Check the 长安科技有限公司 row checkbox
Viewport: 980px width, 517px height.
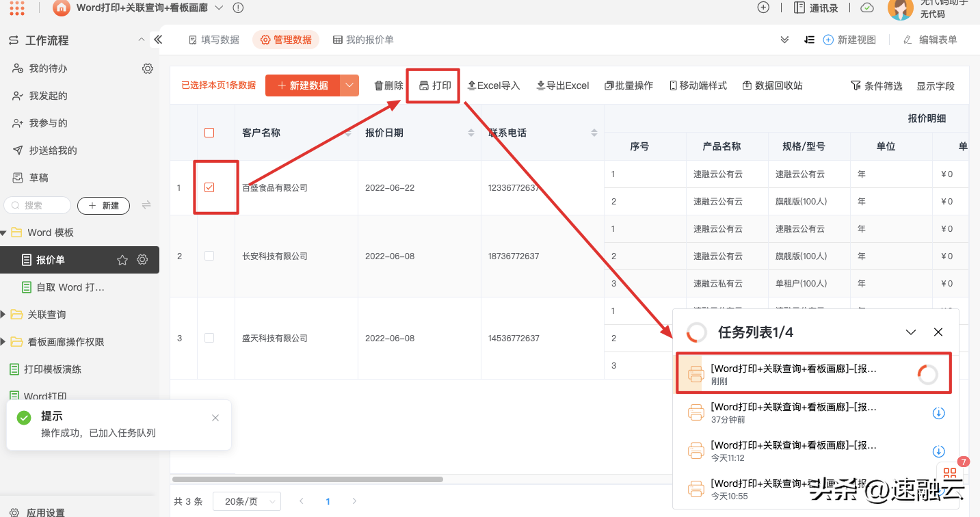tap(209, 256)
